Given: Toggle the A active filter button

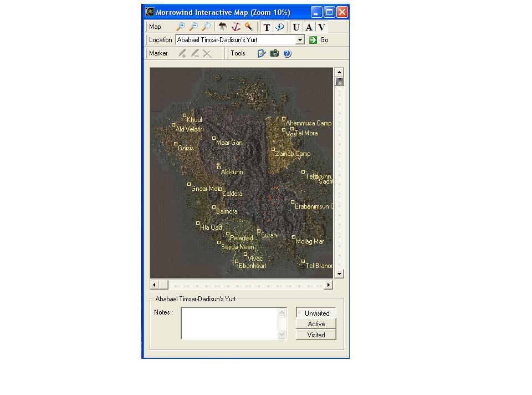Looking at the screenshot, I should 309,27.
